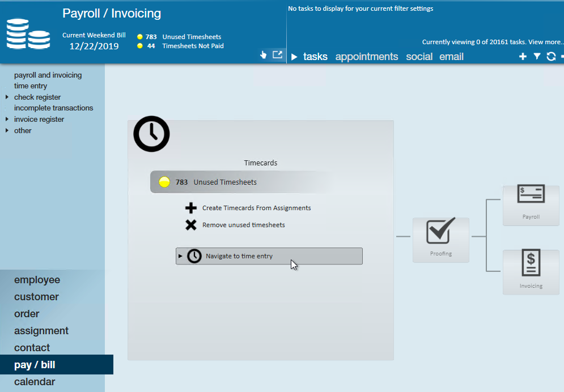Open time entry in sidebar
Screen dimensions: 564x392
[31, 86]
